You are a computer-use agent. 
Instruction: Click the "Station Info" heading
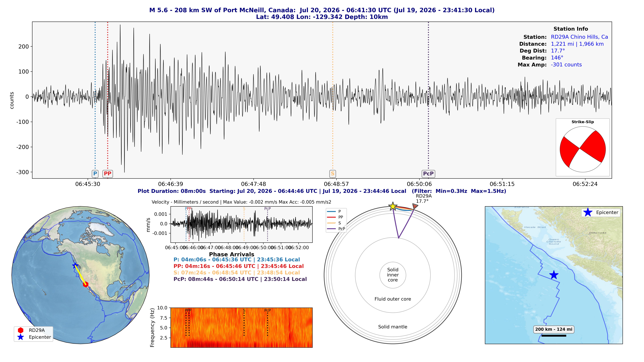[x=571, y=29]
